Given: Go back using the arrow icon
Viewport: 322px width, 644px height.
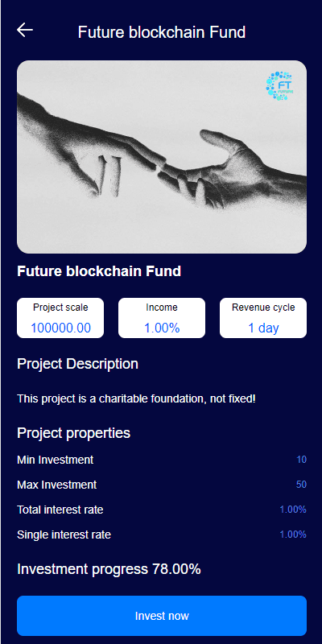Looking at the screenshot, I should click(25, 30).
